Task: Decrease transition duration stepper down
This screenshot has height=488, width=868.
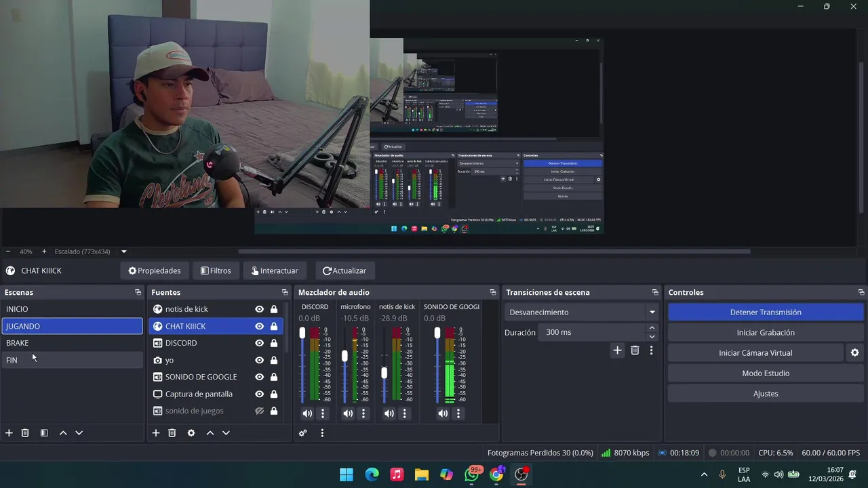Action: click(652, 337)
